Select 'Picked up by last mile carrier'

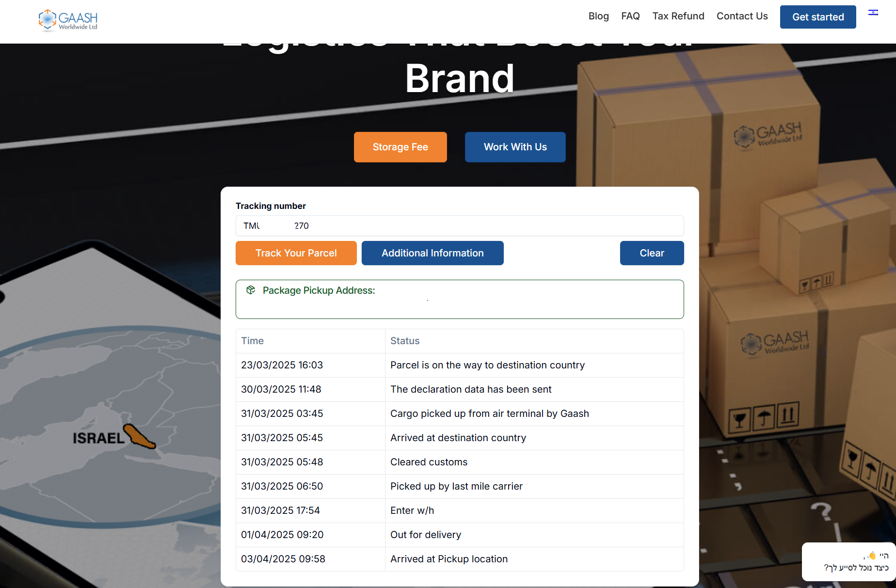coord(457,486)
